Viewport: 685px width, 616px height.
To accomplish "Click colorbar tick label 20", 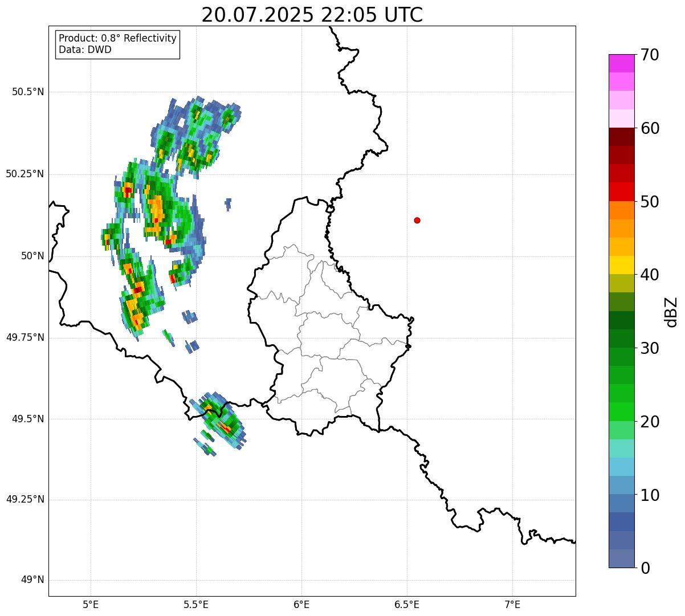I will (650, 422).
